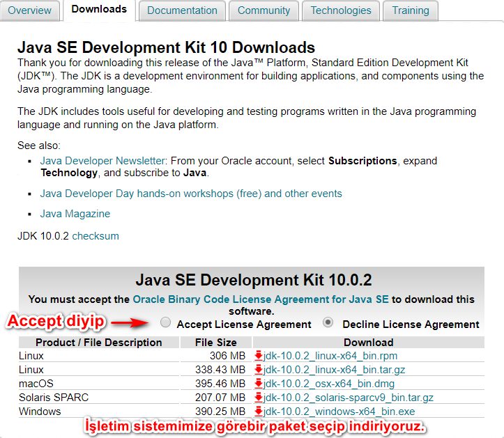Click the Download column header
Viewport: 504px width, 438px height.
(x=368, y=343)
